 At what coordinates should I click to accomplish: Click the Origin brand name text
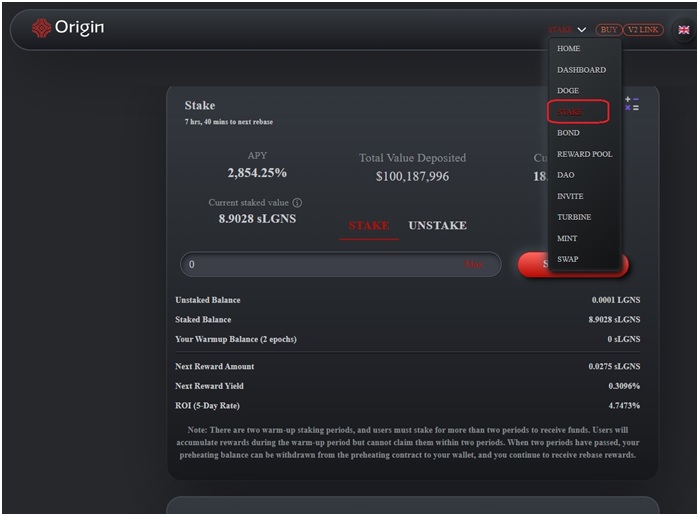79,28
